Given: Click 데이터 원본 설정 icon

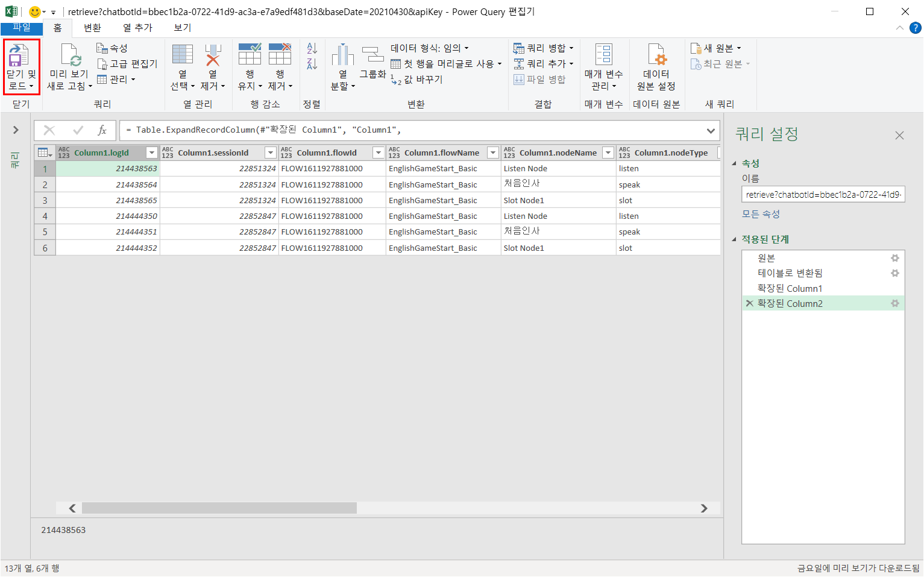Looking at the screenshot, I should coord(656,55).
